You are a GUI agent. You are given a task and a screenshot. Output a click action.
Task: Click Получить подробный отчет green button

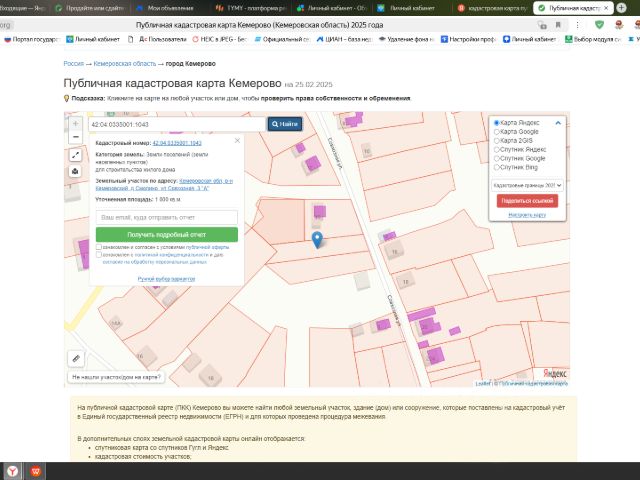click(x=167, y=235)
